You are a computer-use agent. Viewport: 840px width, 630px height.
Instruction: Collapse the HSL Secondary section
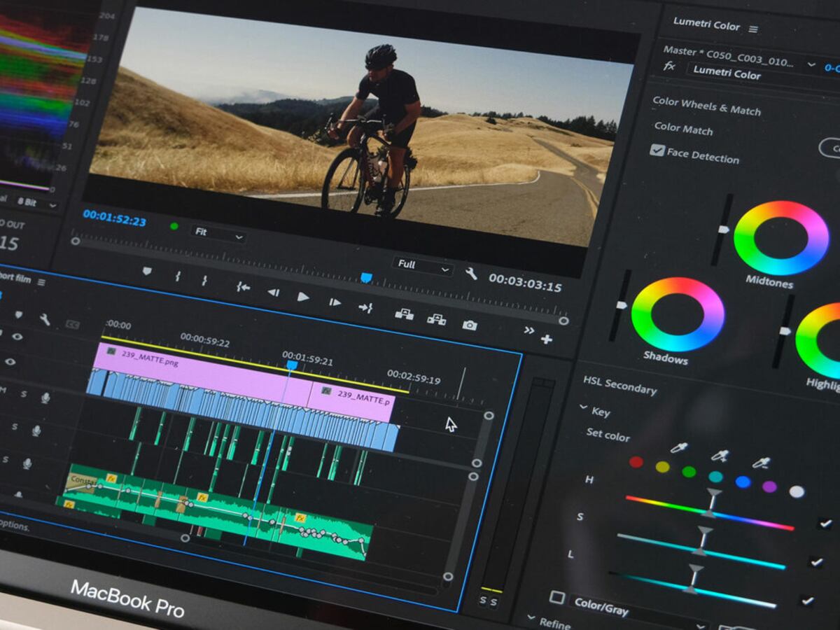620,384
